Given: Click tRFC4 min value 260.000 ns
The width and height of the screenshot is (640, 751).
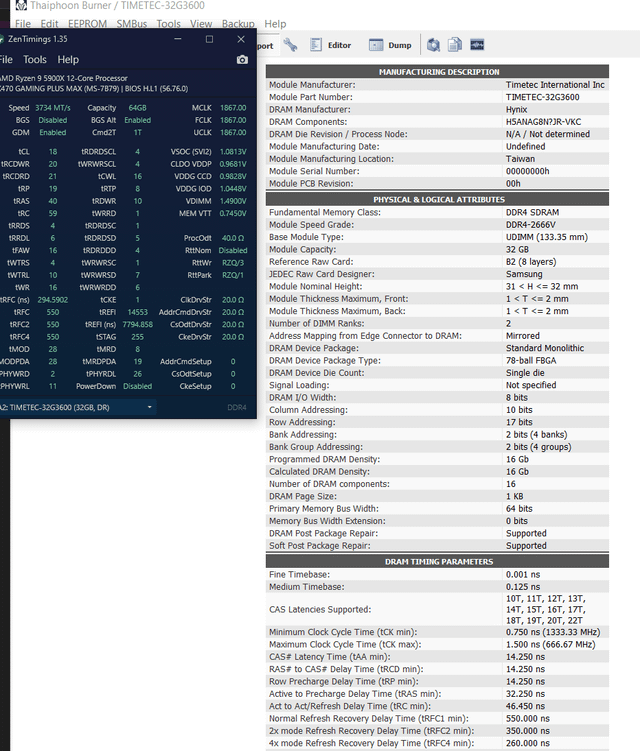Looking at the screenshot, I should coord(527,743).
